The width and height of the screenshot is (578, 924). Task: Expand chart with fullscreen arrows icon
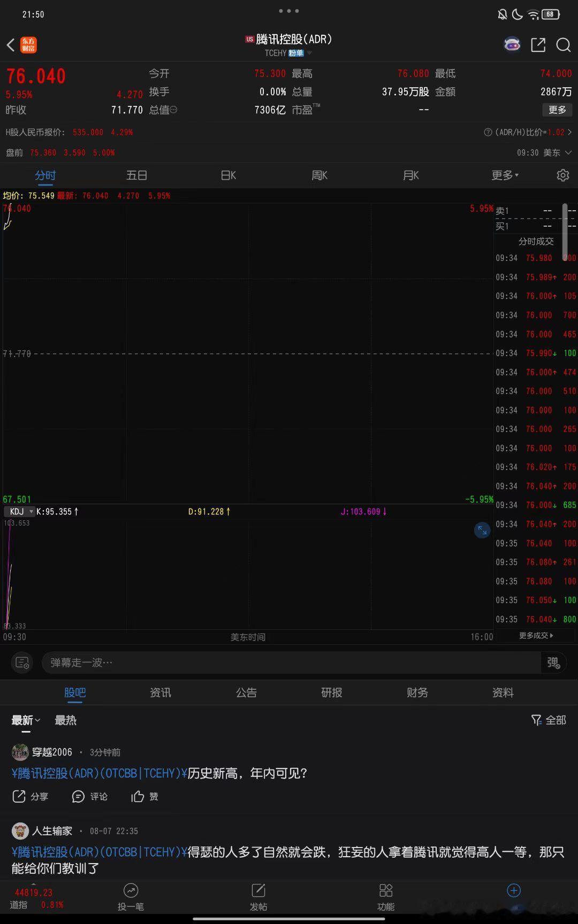point(482,530)
